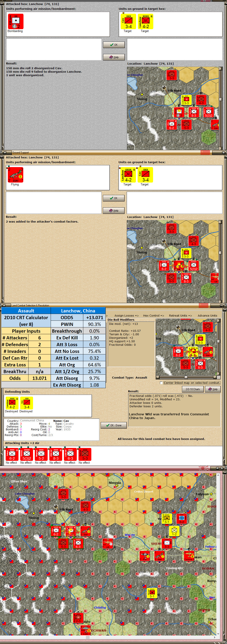
Task: Click first dialog map vertical scrollbar thumb
Action: 220,99
